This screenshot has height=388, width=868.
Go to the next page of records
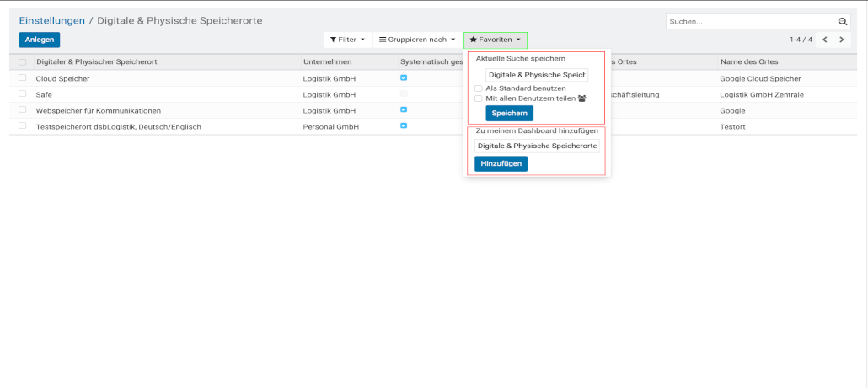[x=841, y=40]
